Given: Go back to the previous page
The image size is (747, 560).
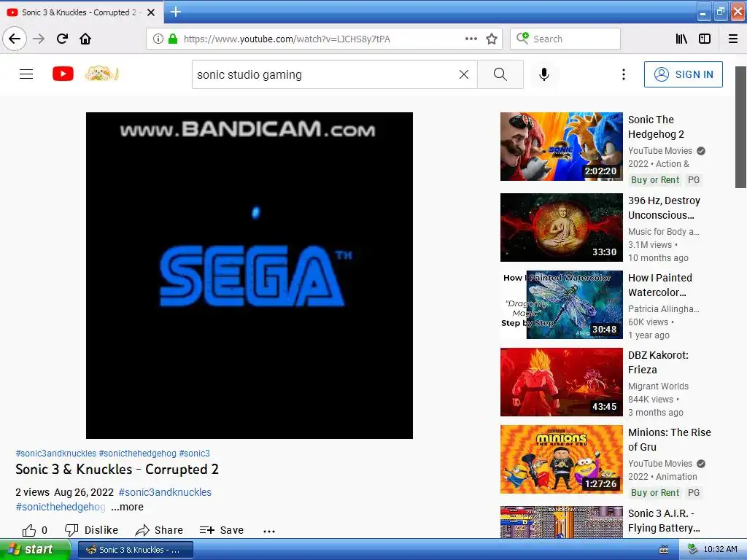Looking at the screenshot, I should (15, 39).
